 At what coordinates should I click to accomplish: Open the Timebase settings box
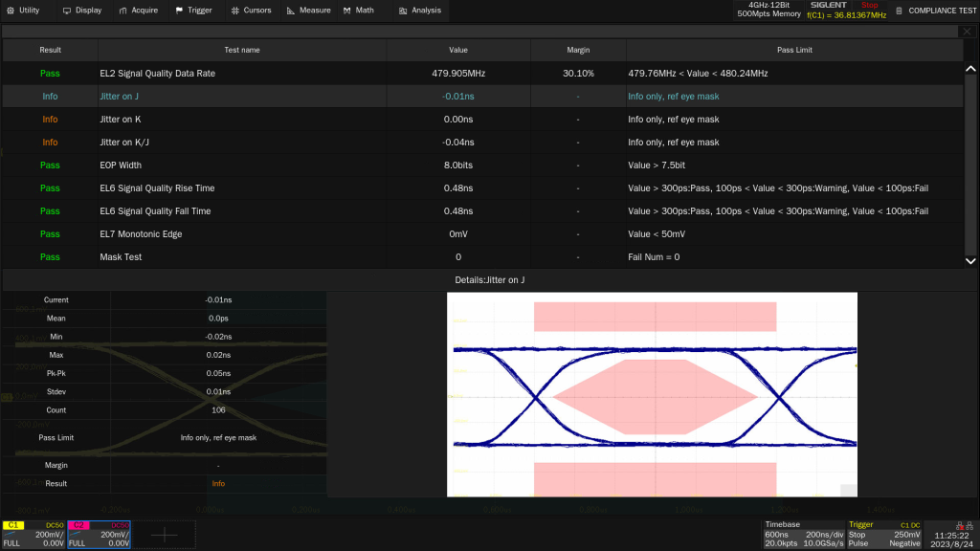tap(803, 535)
